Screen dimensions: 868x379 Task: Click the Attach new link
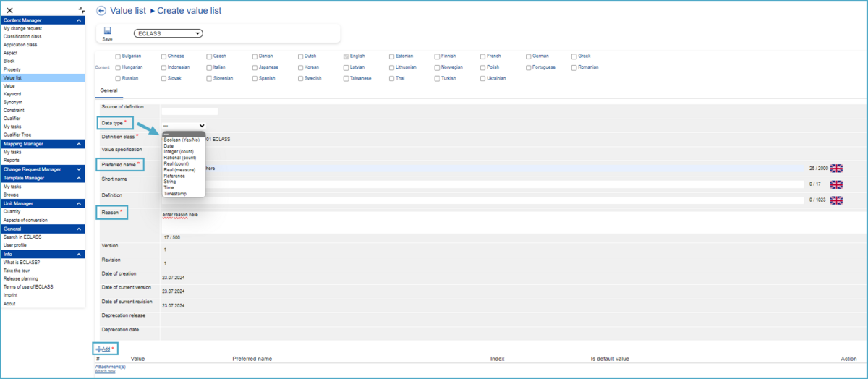coord(105,372)
